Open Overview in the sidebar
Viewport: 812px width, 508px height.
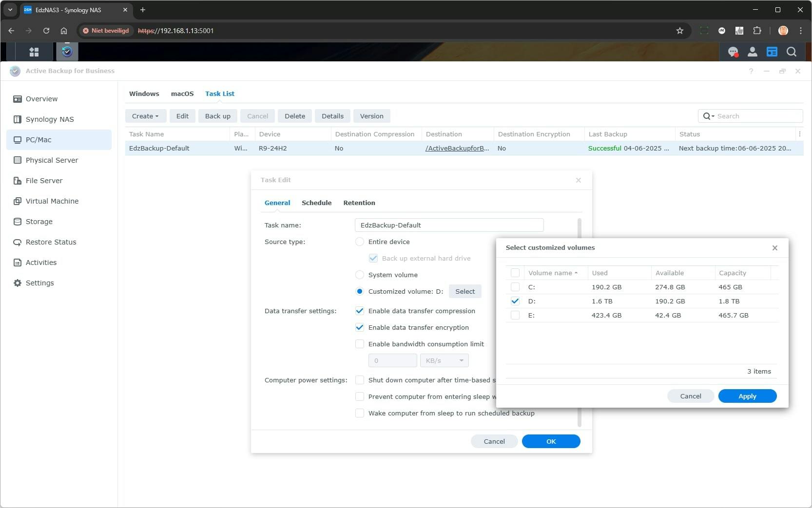(59, 99)
